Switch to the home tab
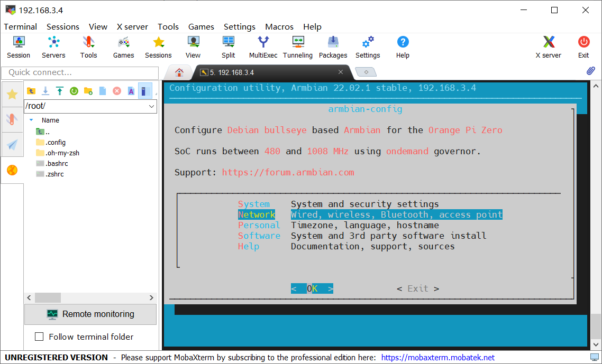This screenshot has width=602, height=364. pos(179,72)
